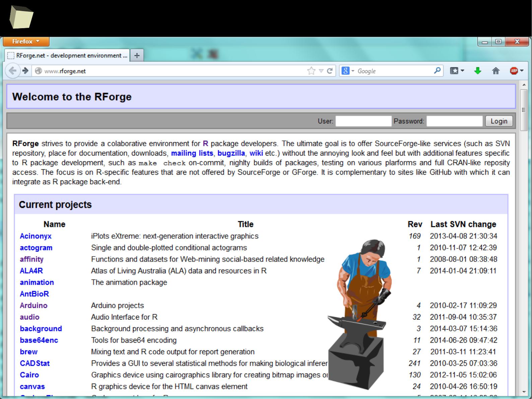Click revision number 169

414,236
